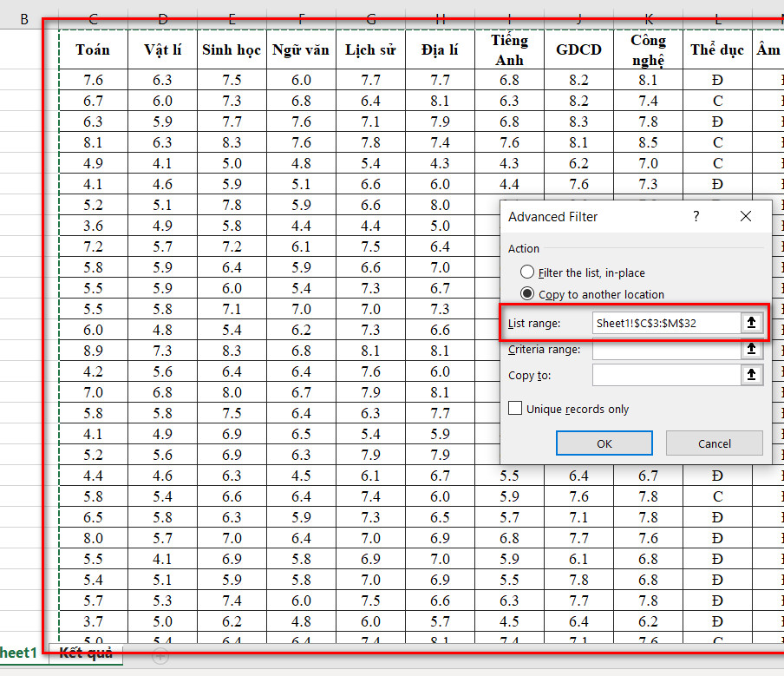
Task: Click the Copy to collapse dialog arrow
Action: click(x=751, y=375)
